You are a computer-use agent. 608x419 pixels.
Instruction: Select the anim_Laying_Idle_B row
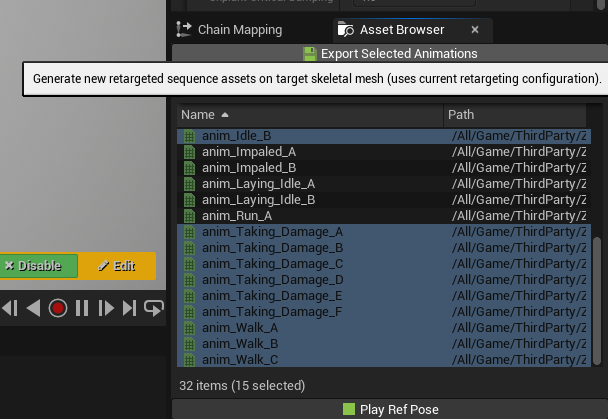click(384, 200)
